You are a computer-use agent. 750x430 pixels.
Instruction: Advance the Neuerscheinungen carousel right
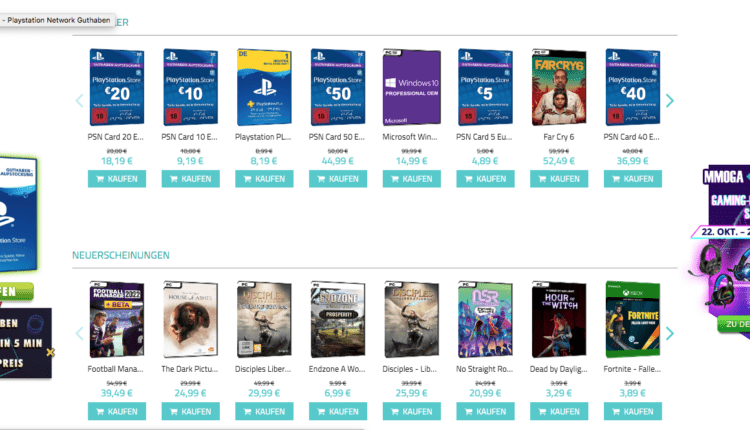[670, 333]
